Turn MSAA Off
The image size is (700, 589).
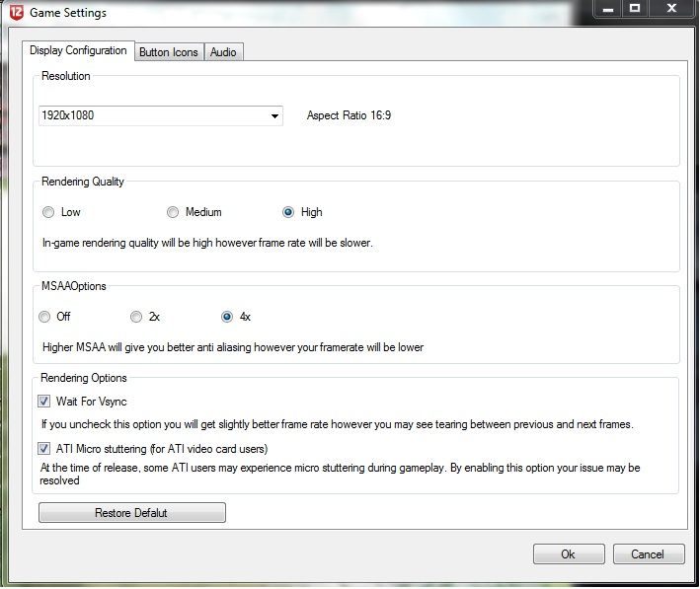[x=44, y=317]
